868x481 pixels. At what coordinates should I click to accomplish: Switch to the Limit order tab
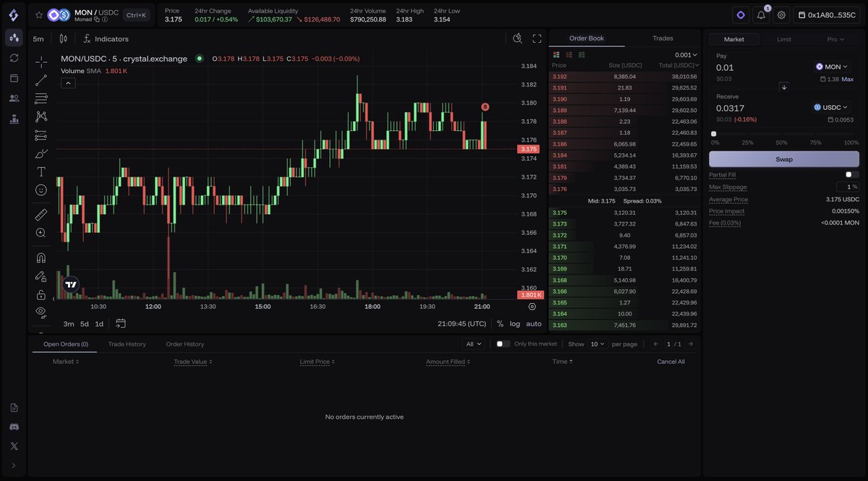(783, 39)
